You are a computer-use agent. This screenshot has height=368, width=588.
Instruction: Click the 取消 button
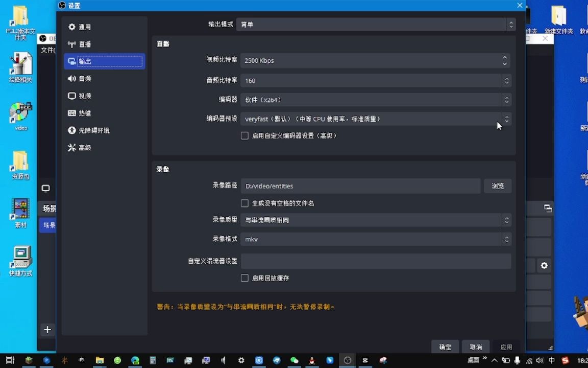(476, 347)
